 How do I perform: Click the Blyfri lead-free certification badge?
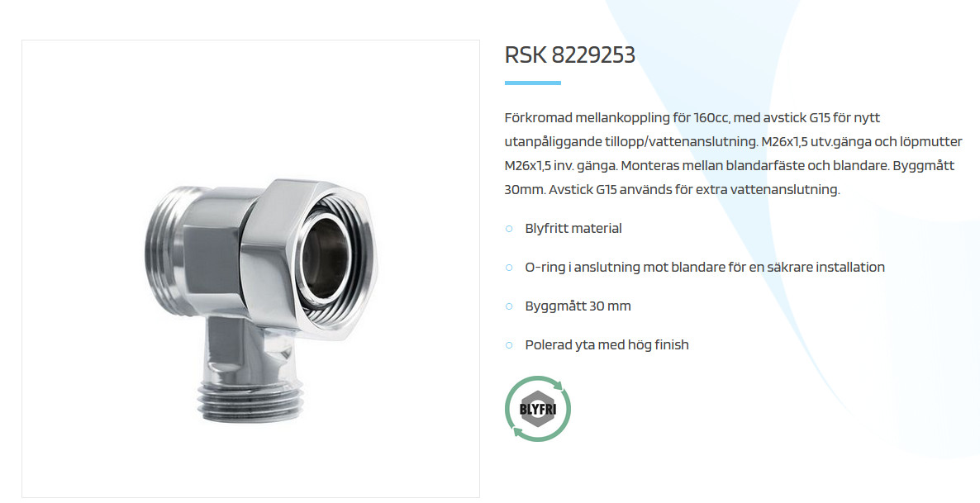537,409
